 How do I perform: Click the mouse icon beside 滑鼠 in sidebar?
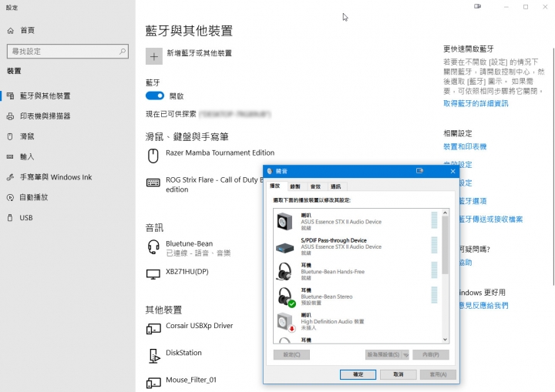click(x=10, y=136)
